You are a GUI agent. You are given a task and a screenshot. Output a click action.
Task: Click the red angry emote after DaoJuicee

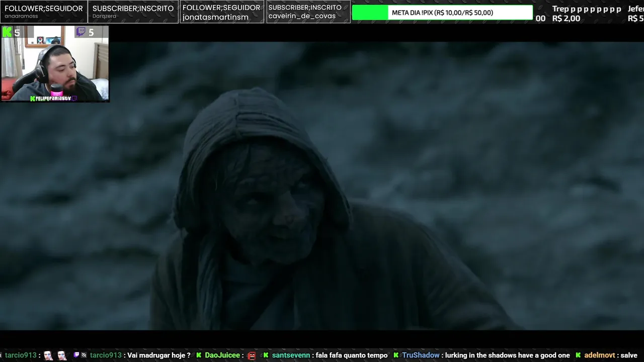point(252,355)
